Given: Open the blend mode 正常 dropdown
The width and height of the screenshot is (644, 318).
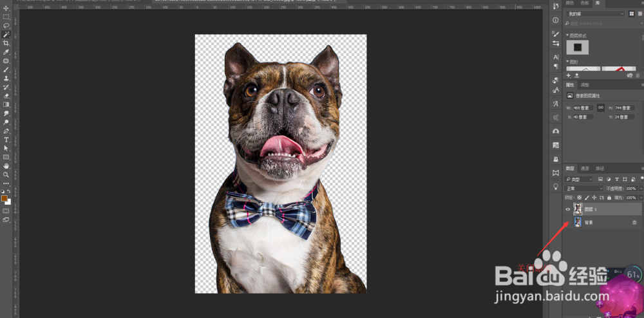Looking at the screenshot, I should (x=584, y=189).
